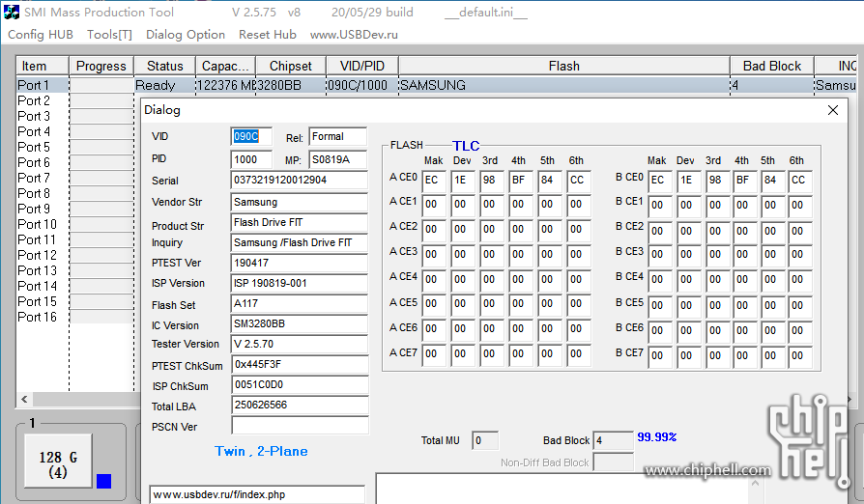This screenshot has height=504, width=864.
Task: Click the A CE0 Dev field showing 1E
Action: 462,181
